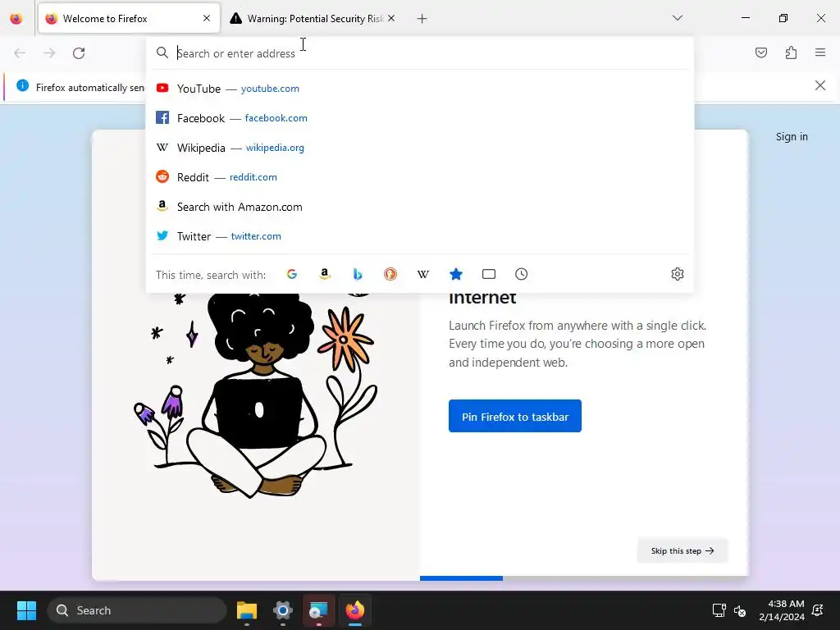Open the notifications bell in system tray

(818, 610)
